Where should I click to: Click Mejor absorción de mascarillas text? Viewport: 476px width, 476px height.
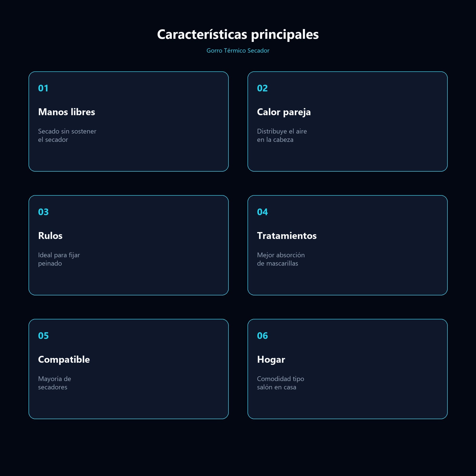(x=281, y=259)
